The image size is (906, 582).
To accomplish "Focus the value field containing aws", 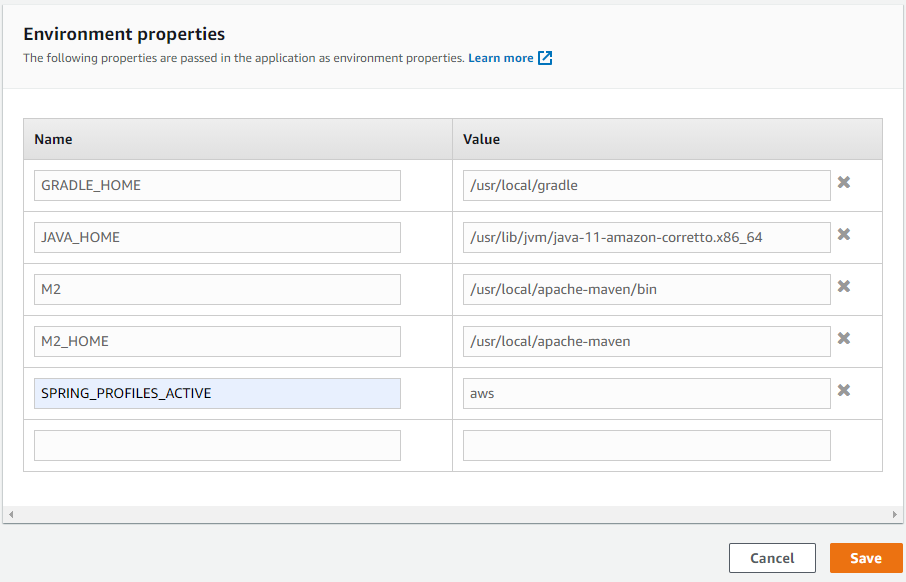I will pyautogui.click(x=646, y=393).
